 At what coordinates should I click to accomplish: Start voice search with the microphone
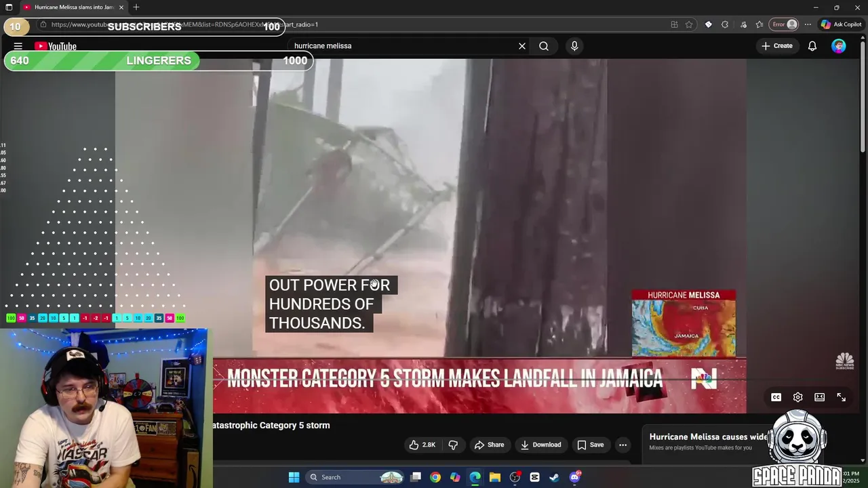click(x=574, y=46)
